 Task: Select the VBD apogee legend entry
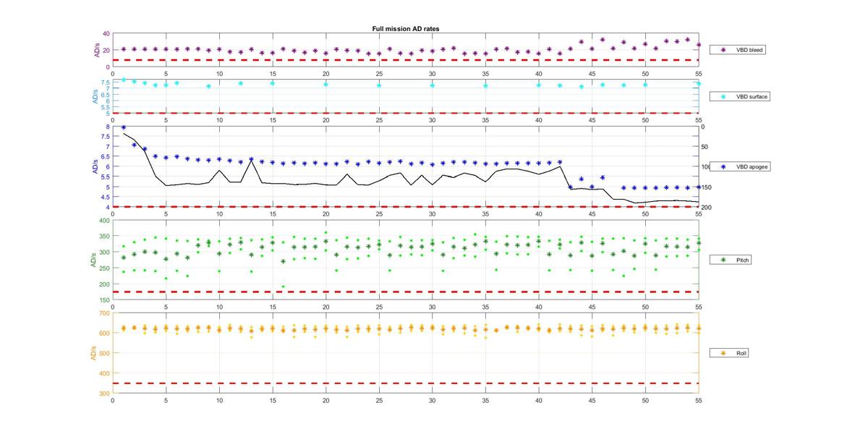[739, 166]
